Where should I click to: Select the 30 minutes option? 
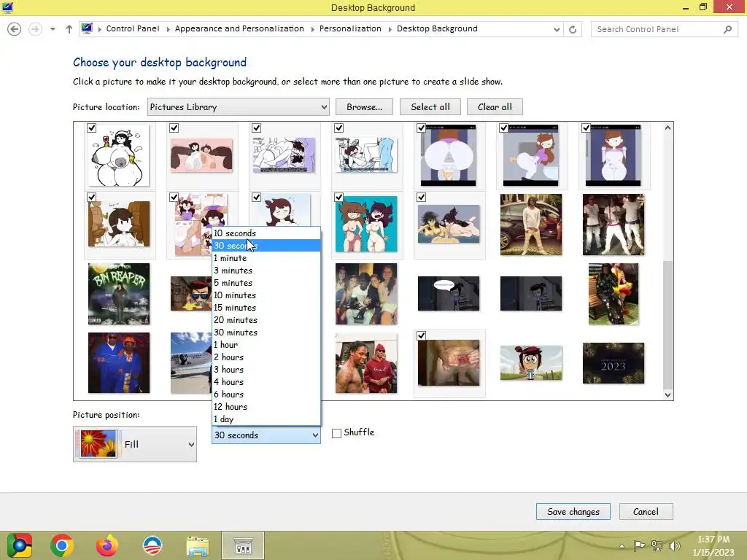click(x=266, y=332)
